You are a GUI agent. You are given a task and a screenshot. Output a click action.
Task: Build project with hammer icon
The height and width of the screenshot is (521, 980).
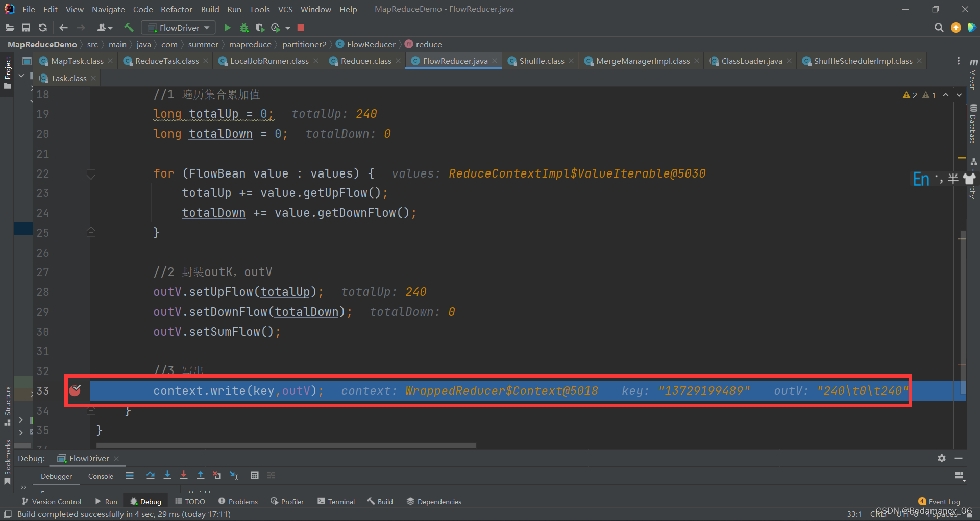129,28
